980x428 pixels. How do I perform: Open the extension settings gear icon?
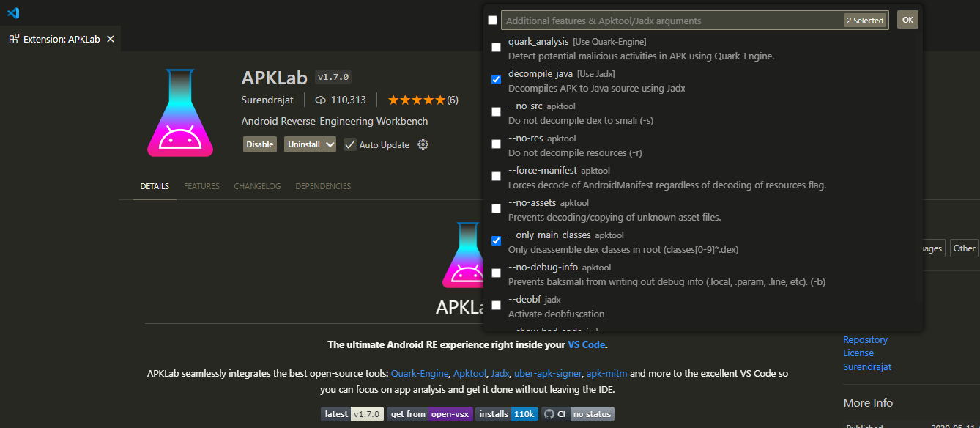[x=423, y=144]
